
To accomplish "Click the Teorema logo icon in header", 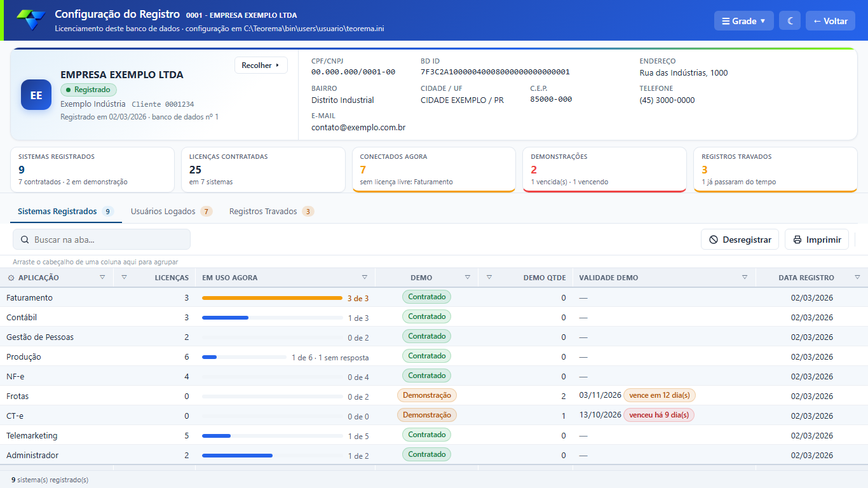I will (31, 20).
